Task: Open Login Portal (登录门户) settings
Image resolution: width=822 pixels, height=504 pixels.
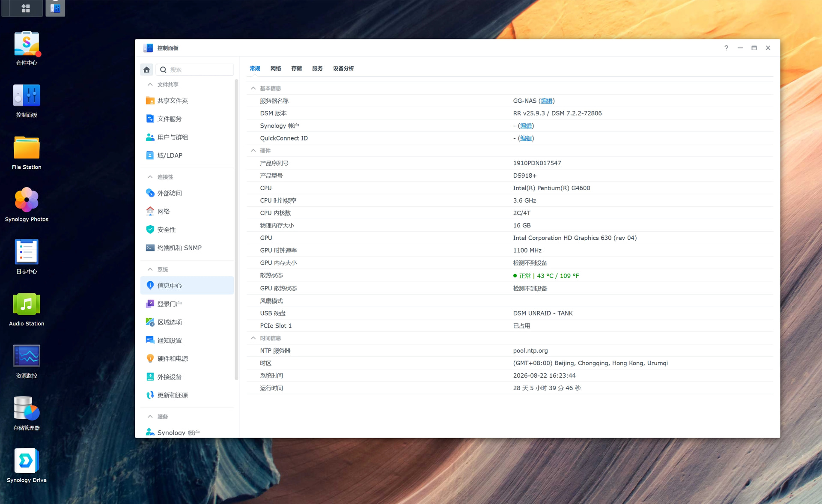Action: pyautogui.click(x=187, y=304)
